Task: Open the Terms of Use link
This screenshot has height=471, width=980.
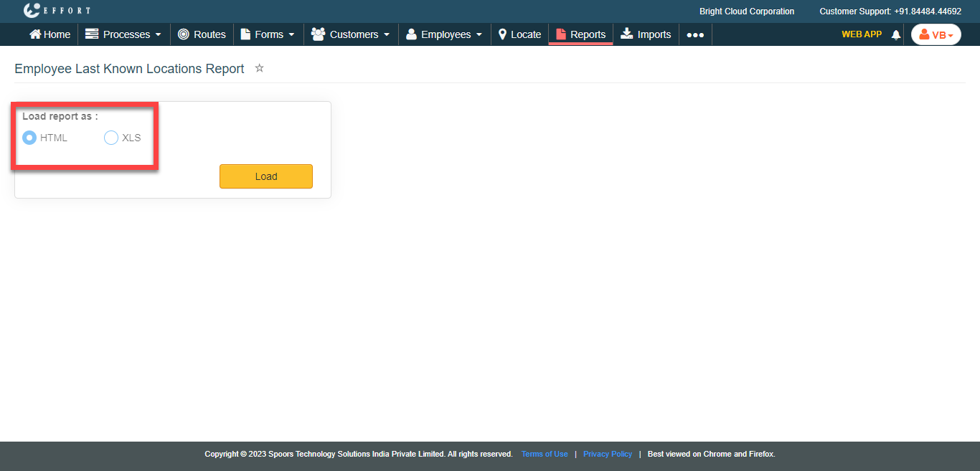Action: [x=545, y=454]
